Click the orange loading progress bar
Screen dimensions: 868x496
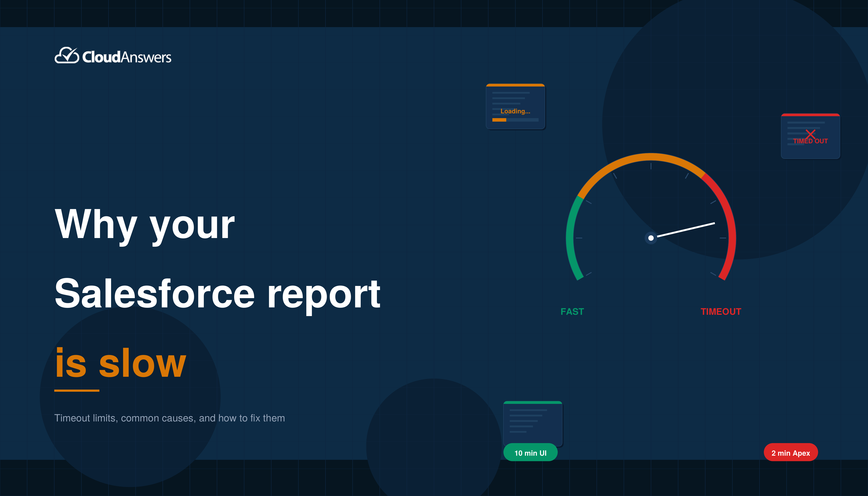[x=499, y=120]
